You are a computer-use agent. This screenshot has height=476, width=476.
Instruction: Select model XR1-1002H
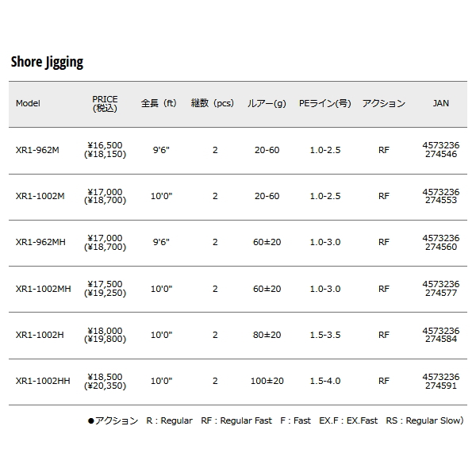(40, 335)
